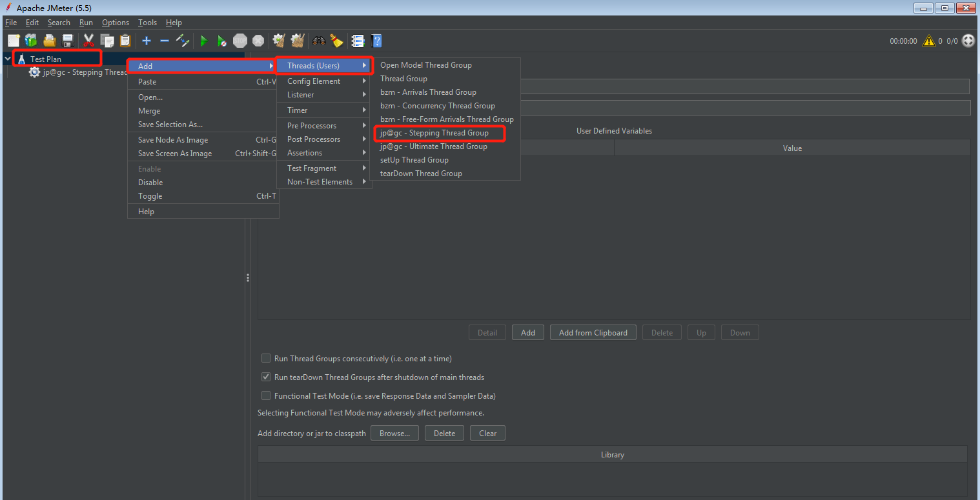Expand the Listener submenu
This screenshot has width=980, height=500.
324,95
